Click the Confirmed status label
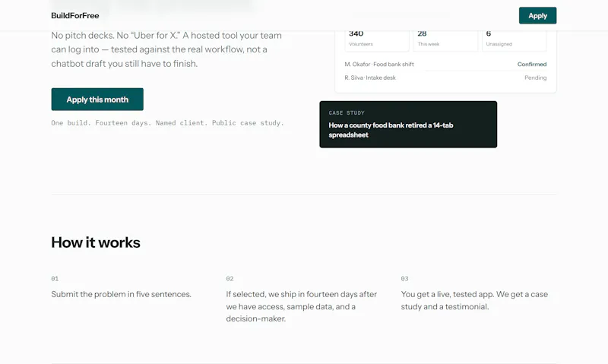The image size is (608, 364). click(531, 65)
